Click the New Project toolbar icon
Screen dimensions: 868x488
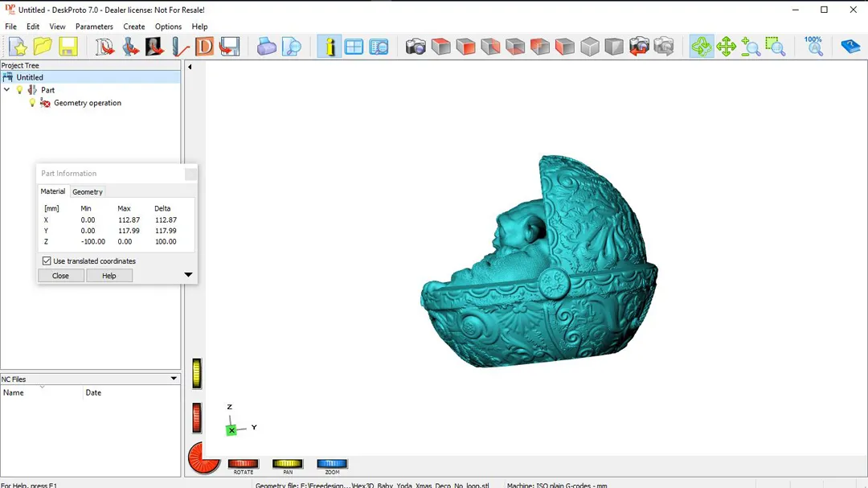tap(18, 47)
